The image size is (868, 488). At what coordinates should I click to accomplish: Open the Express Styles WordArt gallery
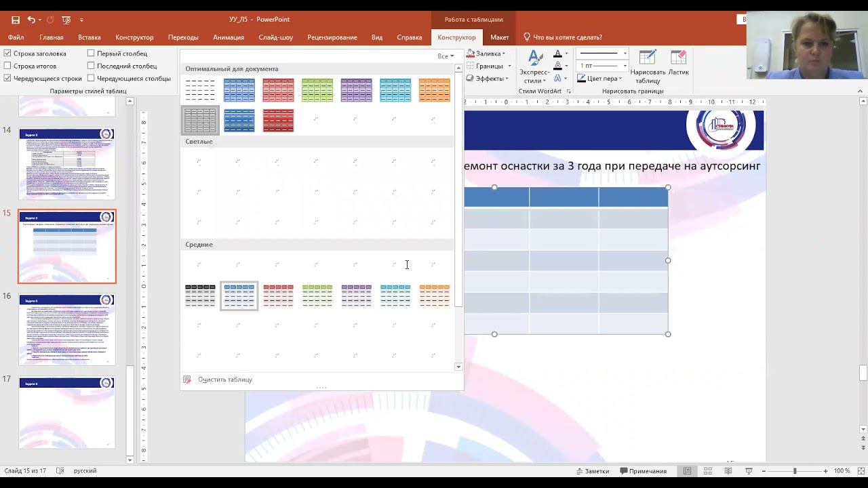coord(534,67)
